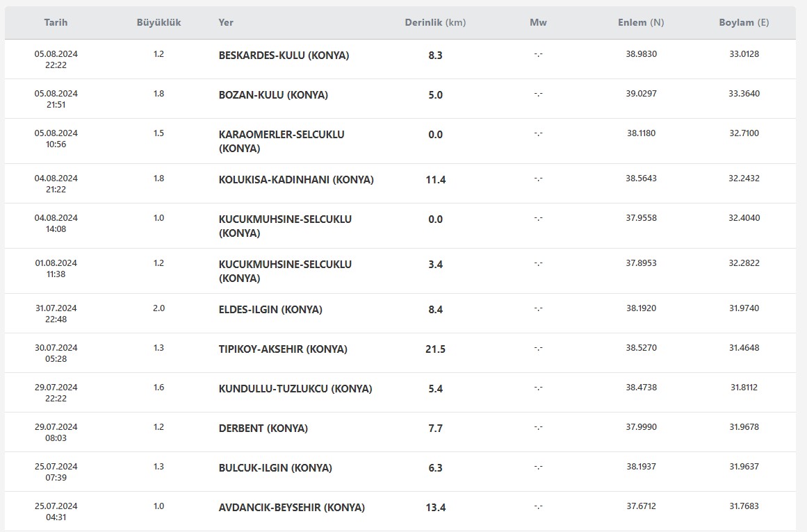The image size is (807, 532).
Task: Click the Boylam (E) column header
Action: (x=744, y=23)
